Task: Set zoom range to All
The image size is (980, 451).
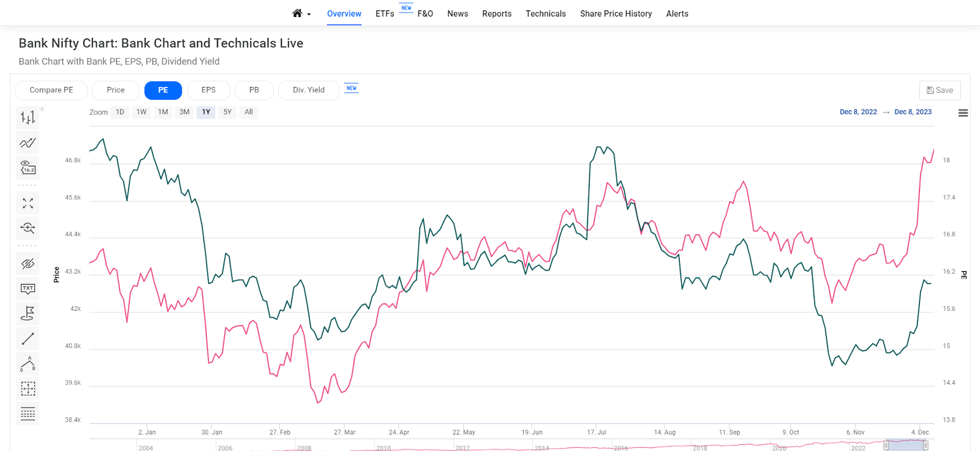Action: click(249, 112)
